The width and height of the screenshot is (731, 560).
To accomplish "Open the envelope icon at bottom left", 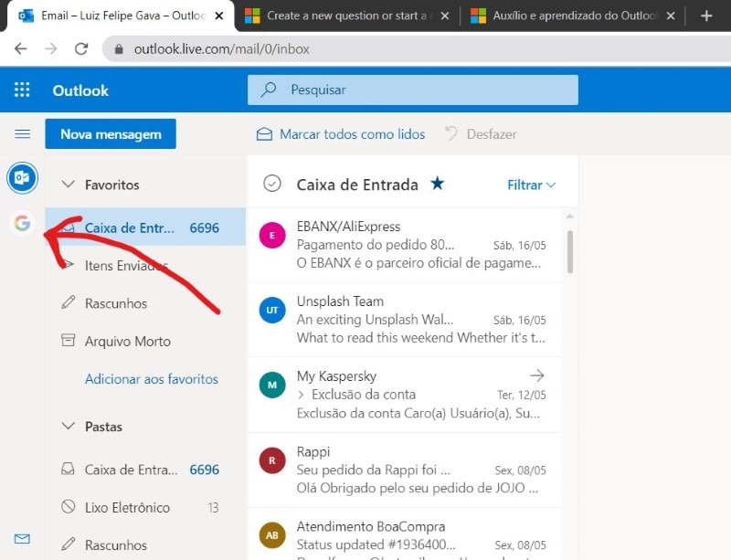I will click(22, 541).
